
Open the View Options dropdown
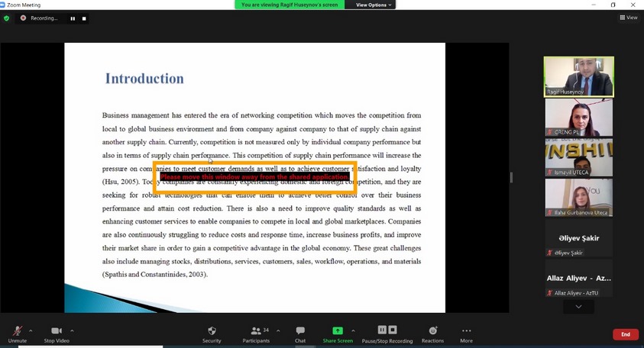pos(374,5)
